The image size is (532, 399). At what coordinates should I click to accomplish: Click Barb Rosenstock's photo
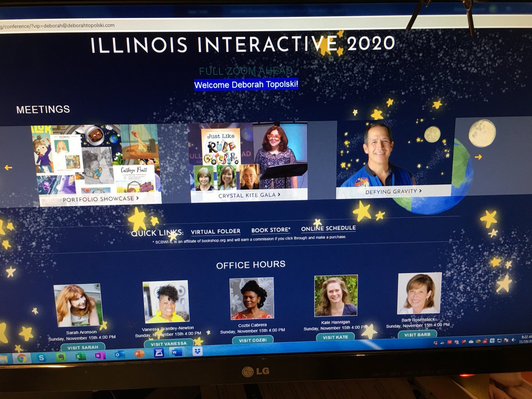[x=419, y=293]
